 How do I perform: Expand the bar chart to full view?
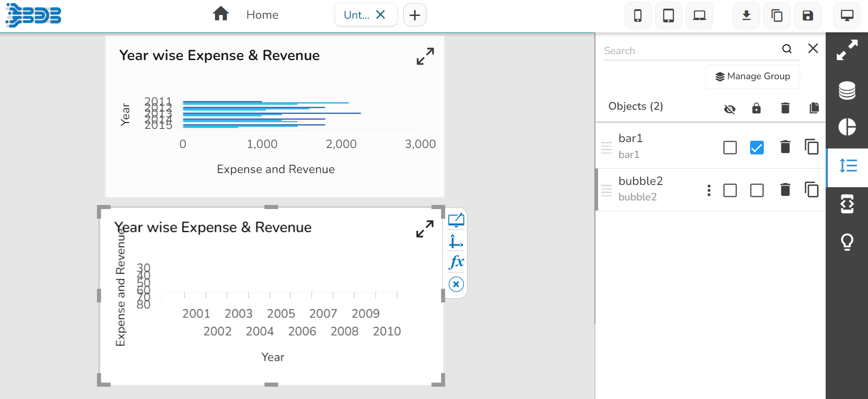[x=425, y=56]
